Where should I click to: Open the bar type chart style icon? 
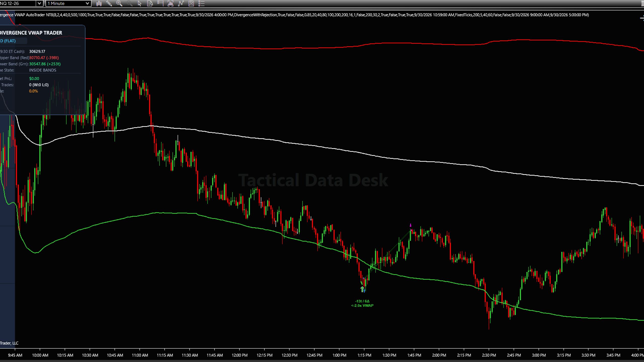(x=99, y=4)
